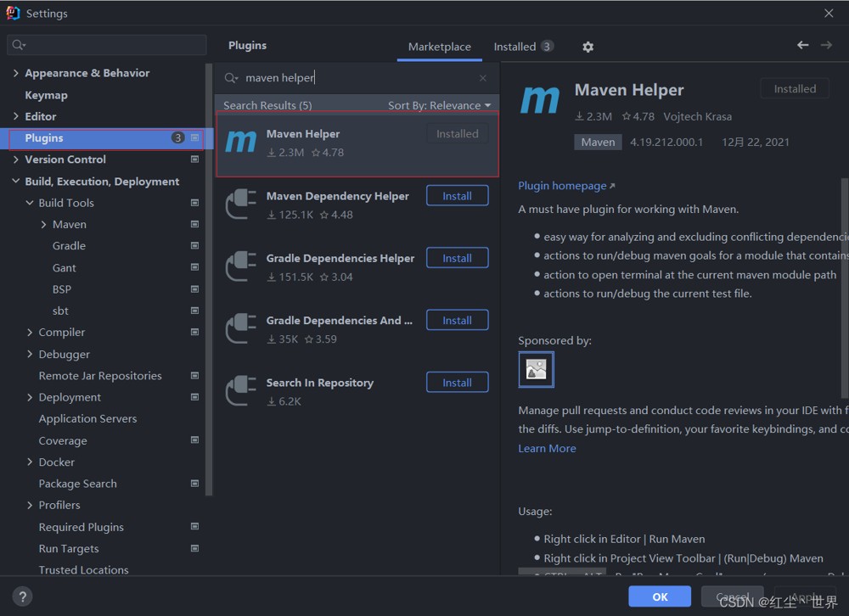Viewport: 849px width, 616px height.
Task: Click the Maven Helper list item logo
Action: click(x=240, y=143)
